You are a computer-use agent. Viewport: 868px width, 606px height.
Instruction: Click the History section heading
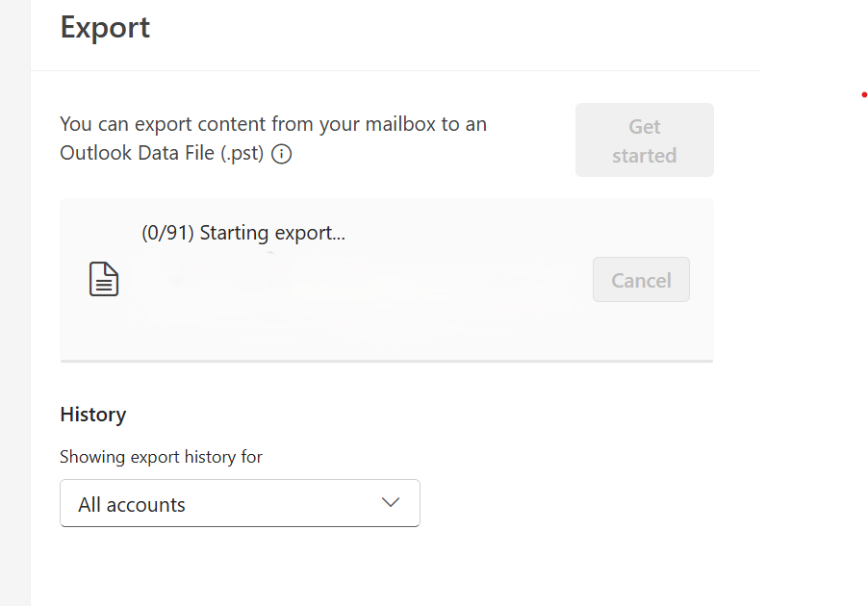(93, 415)
